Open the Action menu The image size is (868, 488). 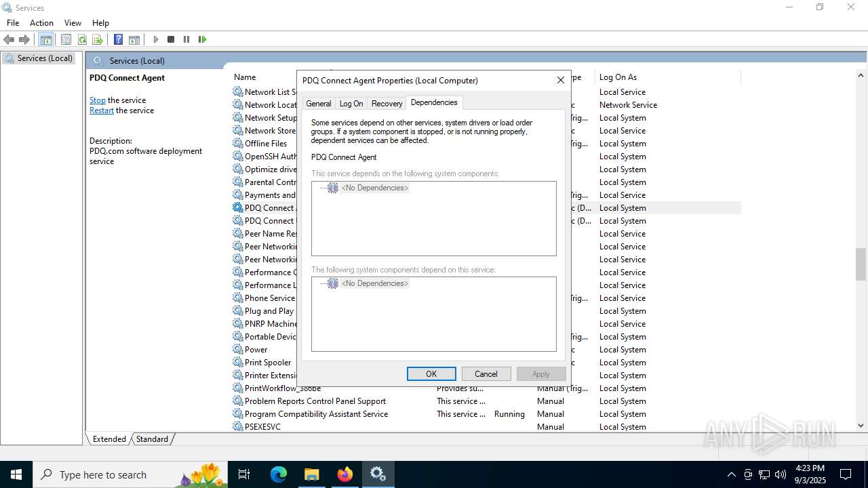click(41, 23)
